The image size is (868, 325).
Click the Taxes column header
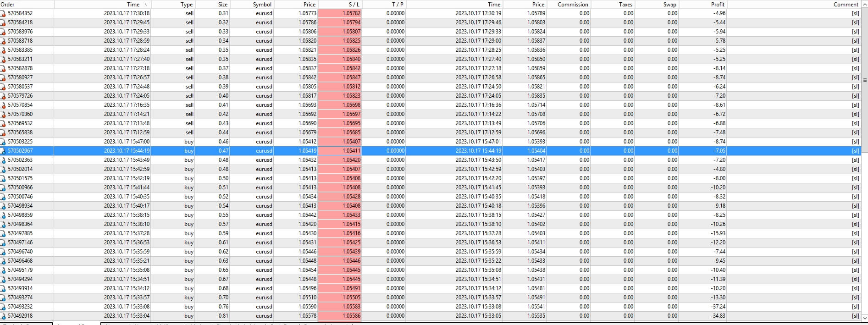(613, 4)
